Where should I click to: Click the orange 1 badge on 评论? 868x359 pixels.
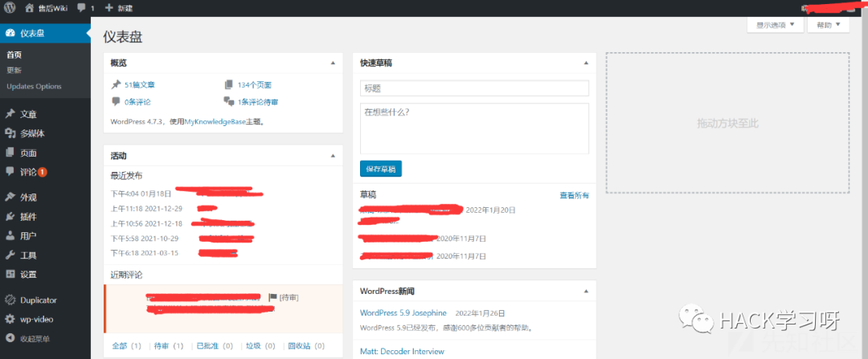pos(43,172)
